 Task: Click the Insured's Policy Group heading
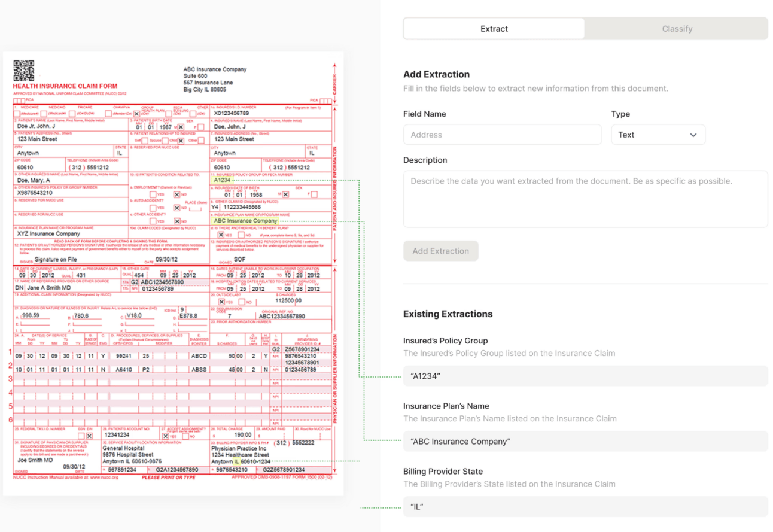pyautogui.click(x=445, y=341)
